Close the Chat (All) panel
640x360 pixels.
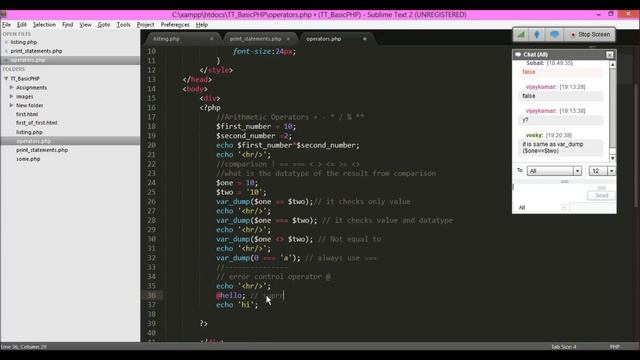click(609, 55)
